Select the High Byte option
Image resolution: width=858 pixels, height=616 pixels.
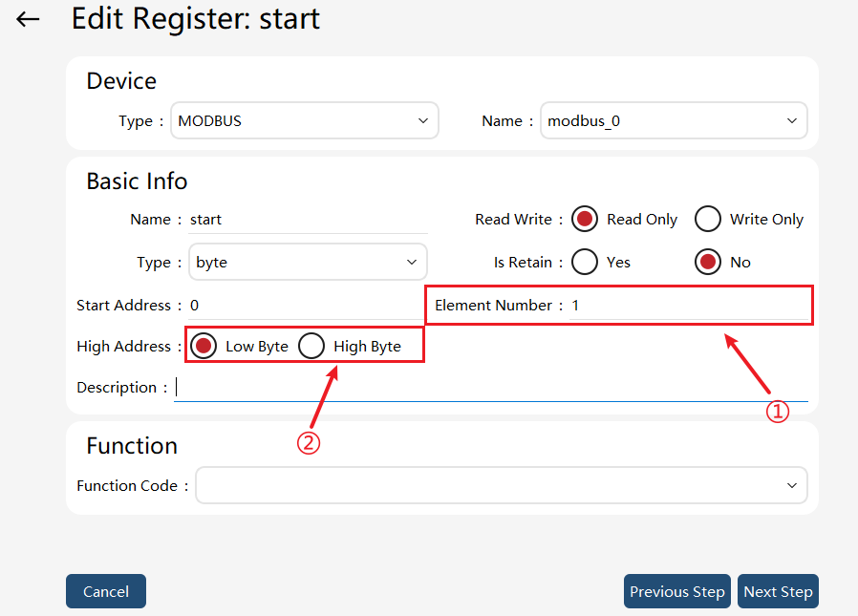[x=311, y=347]
